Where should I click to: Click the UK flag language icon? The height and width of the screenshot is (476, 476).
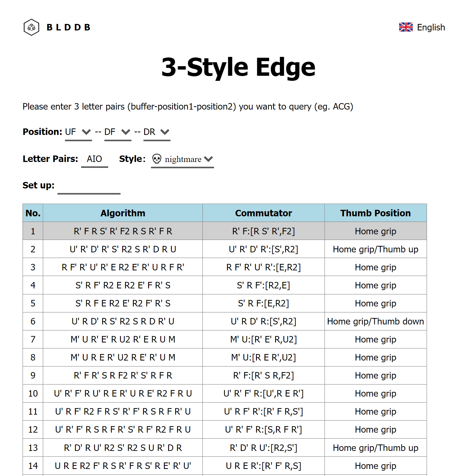pyautogui.click(x=406, y=27)
